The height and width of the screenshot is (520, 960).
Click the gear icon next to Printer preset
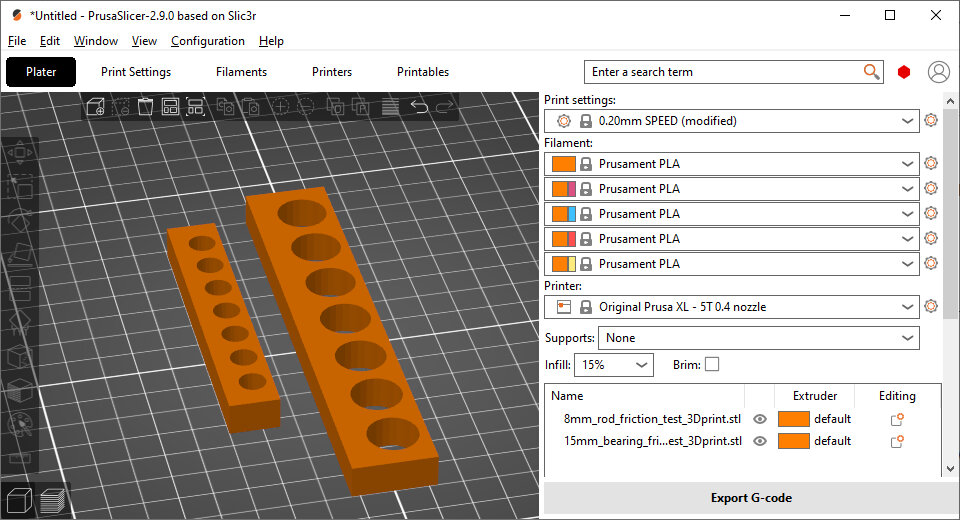pos(931,306)
